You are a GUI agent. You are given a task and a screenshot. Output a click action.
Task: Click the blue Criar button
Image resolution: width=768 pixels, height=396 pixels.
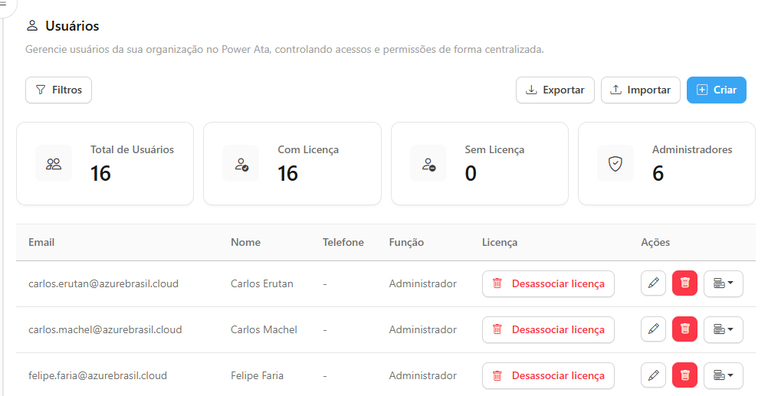[x=717, y=90]
